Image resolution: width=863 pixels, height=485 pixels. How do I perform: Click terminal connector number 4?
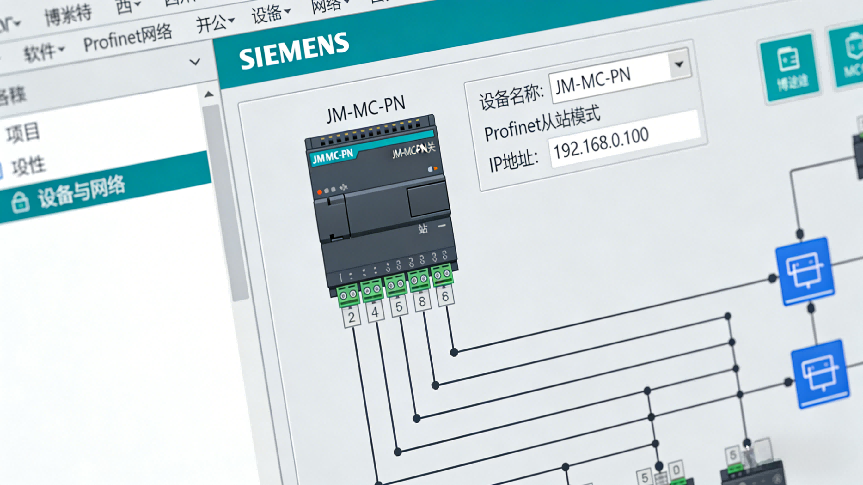(x=375, y=312)
